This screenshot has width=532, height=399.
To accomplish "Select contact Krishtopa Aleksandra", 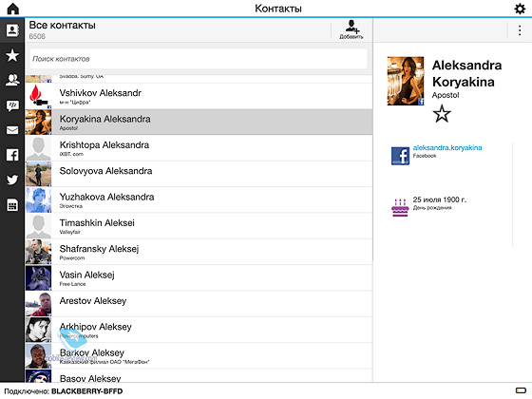I will 199,148.
